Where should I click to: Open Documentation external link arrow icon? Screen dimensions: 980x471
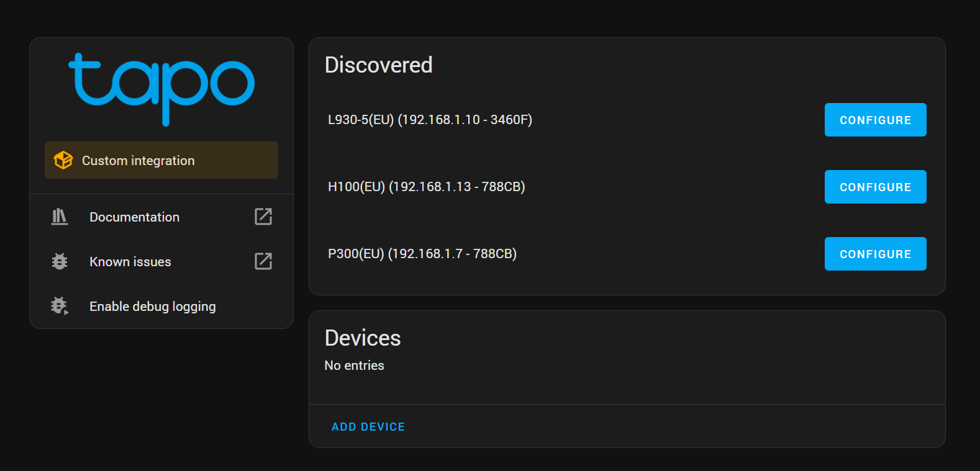[x=263, y=217]
